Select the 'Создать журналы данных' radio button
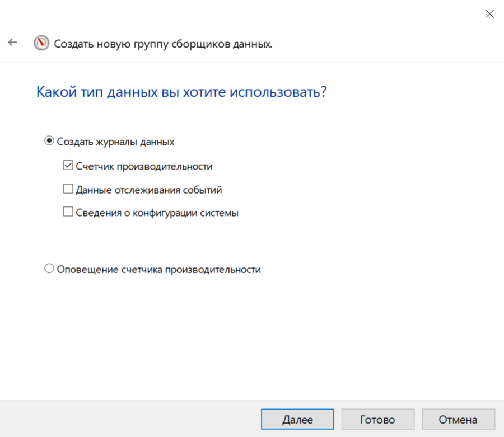Screen dimensions: 504x437 49,142
